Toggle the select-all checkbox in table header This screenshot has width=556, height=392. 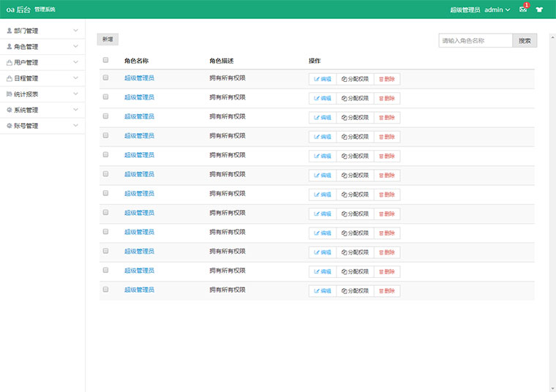point(105,60)
